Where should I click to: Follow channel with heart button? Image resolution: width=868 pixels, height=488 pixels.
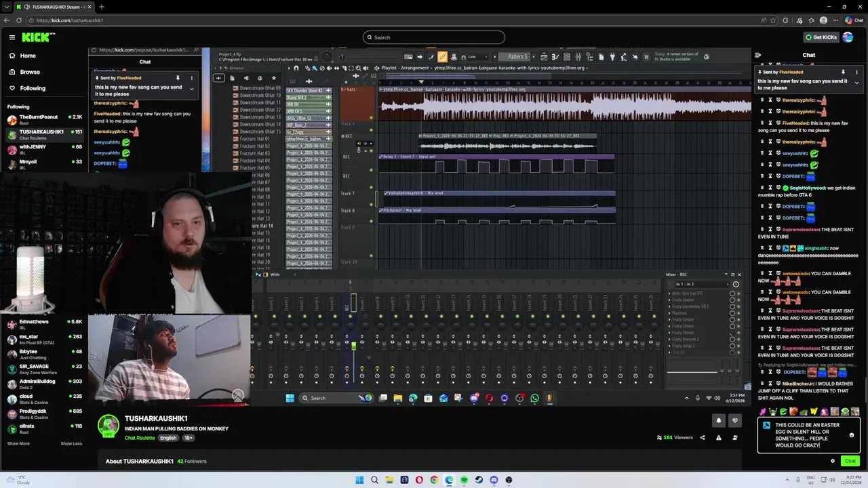[x=734, y=421]
